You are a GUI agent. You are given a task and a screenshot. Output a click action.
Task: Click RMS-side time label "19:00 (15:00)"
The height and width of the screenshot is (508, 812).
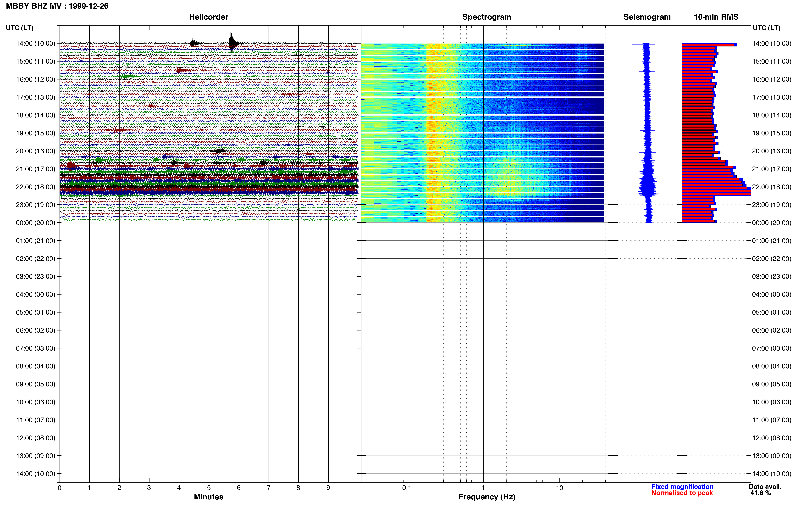[x=772, y=133]
